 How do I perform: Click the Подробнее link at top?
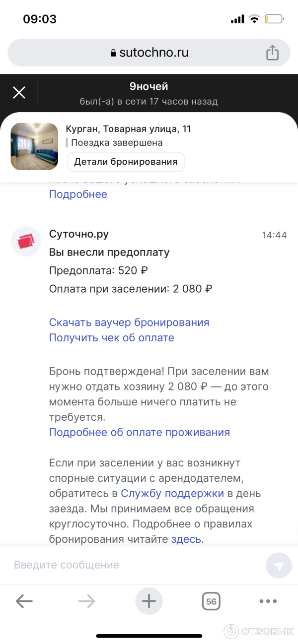78,194
